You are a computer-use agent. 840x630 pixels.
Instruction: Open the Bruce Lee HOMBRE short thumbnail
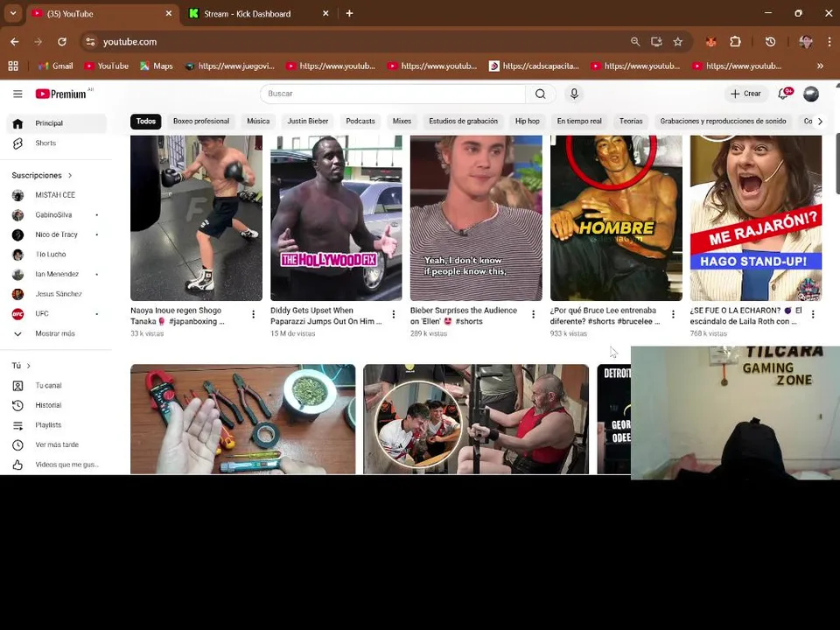pos(616,218)
